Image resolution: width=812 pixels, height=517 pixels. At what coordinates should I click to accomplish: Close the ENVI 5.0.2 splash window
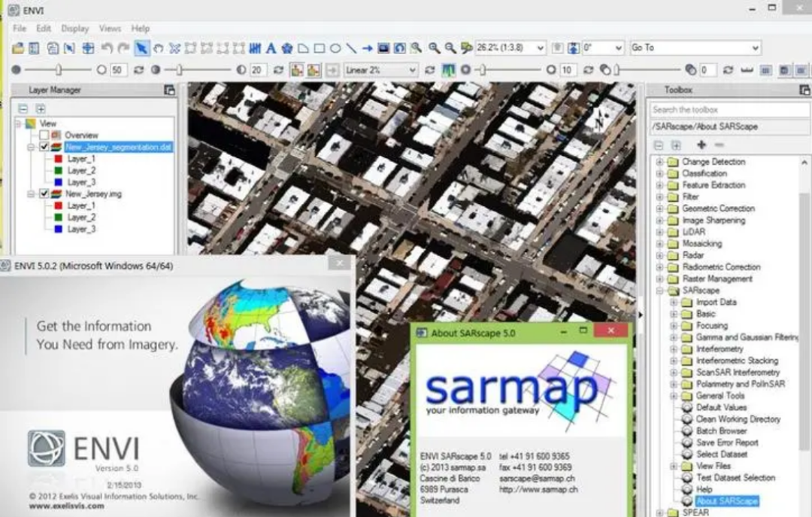click(340, 263)
